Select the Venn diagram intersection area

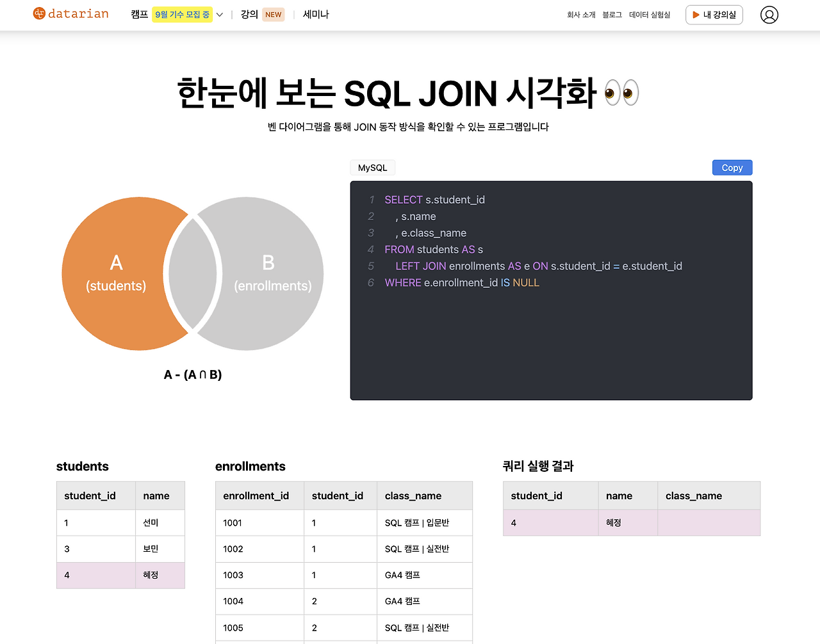coord(193,273)
